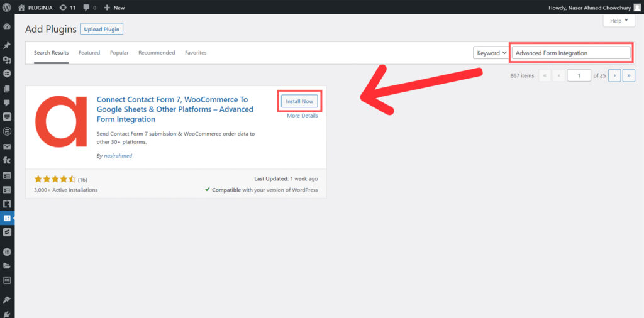Open author nasirahmed link
644x318 pixels.
[x=118, y=156]
